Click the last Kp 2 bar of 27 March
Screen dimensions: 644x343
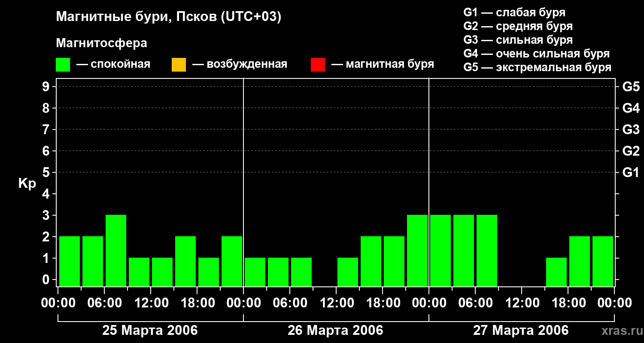603,261
